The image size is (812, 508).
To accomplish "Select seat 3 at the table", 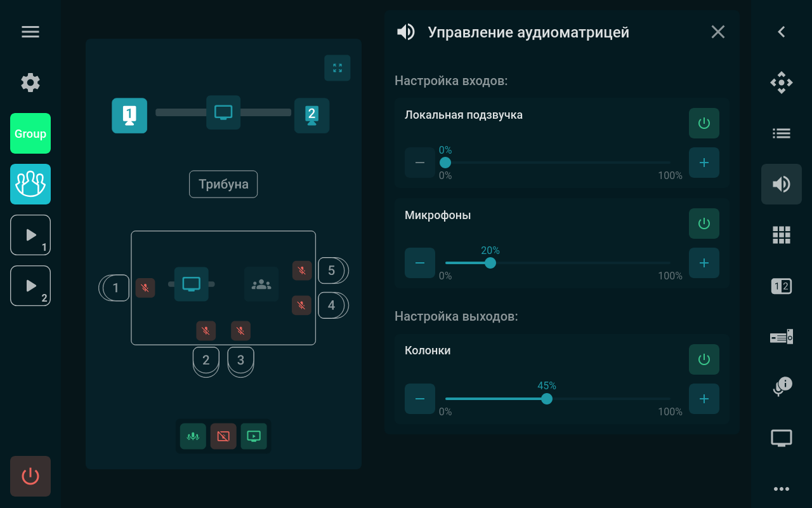I will tap(240, 362).
